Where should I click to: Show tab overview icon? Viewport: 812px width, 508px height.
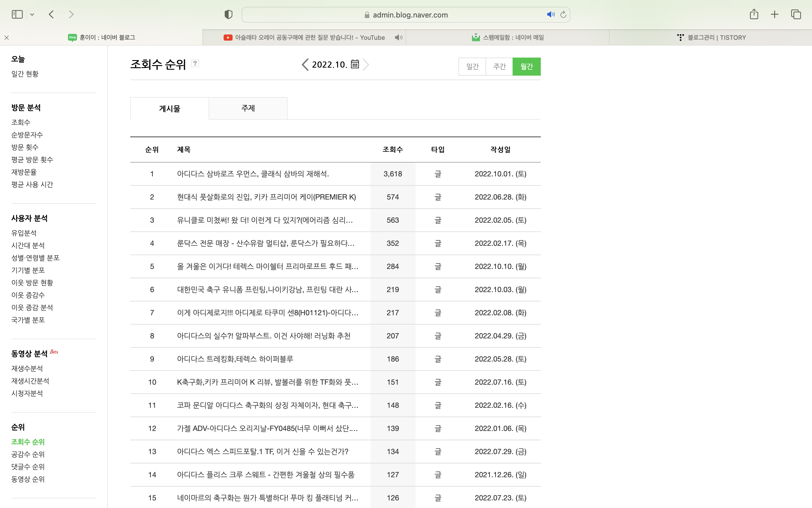(796, 14)
